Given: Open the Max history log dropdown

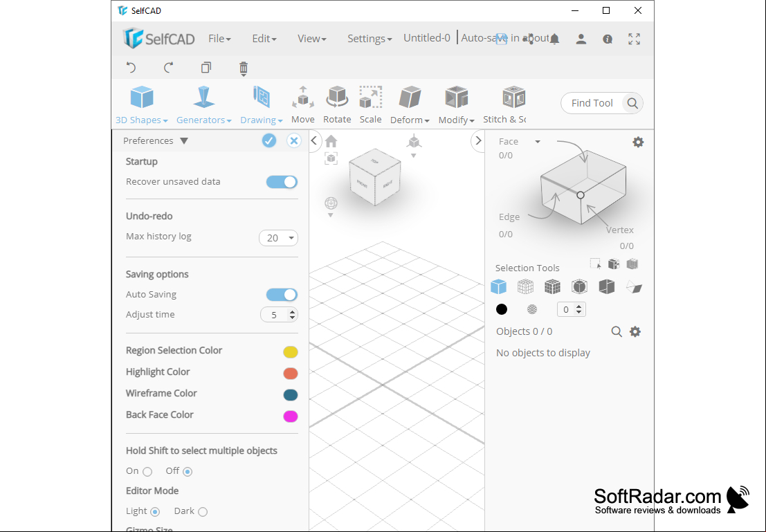Looking at the screenshot, I should click(x=278, y=238).
